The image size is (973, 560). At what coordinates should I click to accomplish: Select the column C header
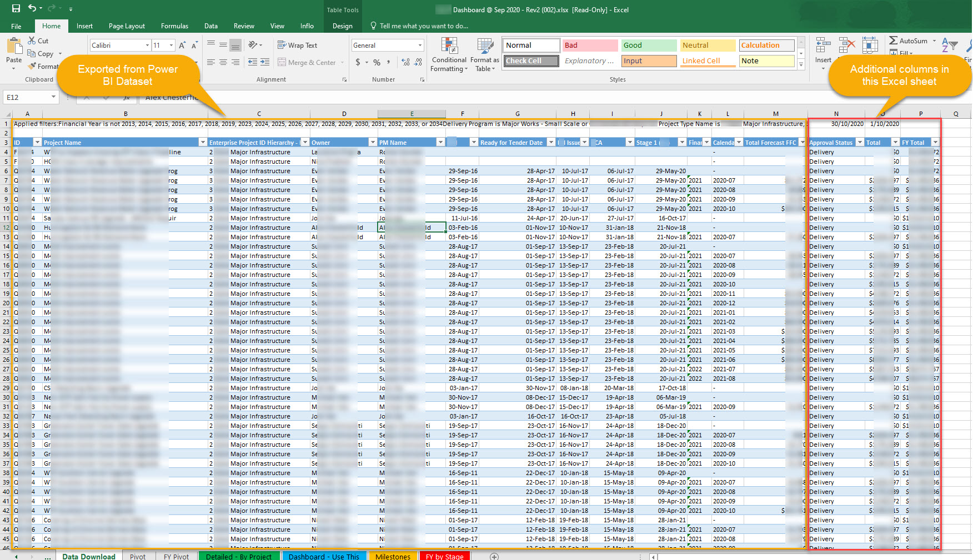[259, 114]
